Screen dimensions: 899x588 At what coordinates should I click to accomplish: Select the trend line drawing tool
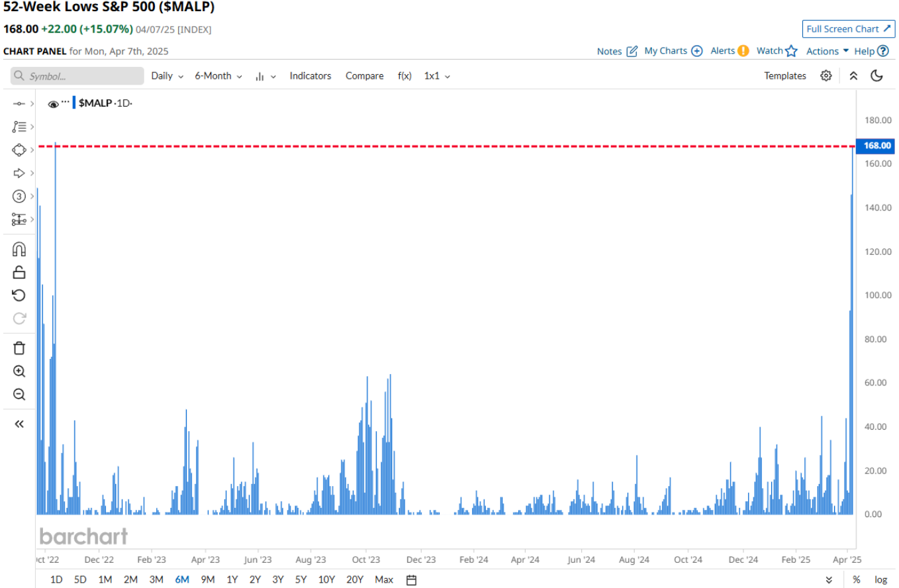(19, 103)
